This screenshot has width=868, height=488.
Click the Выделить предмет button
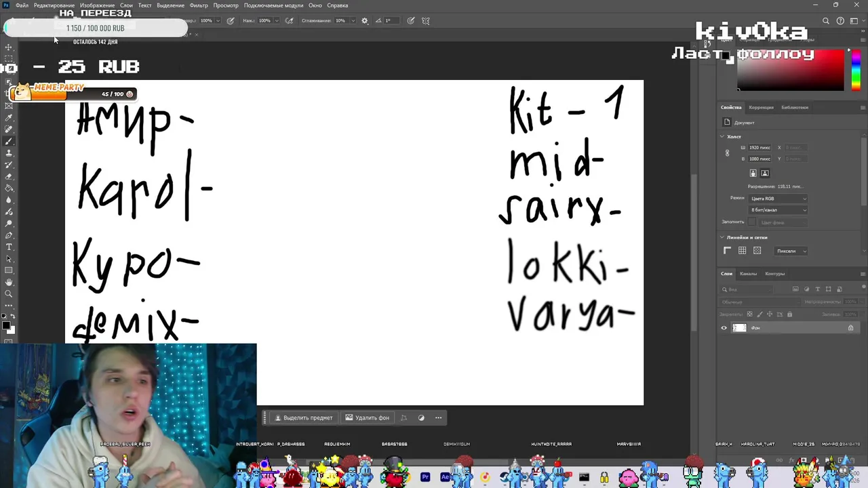[x=303, y=418]
